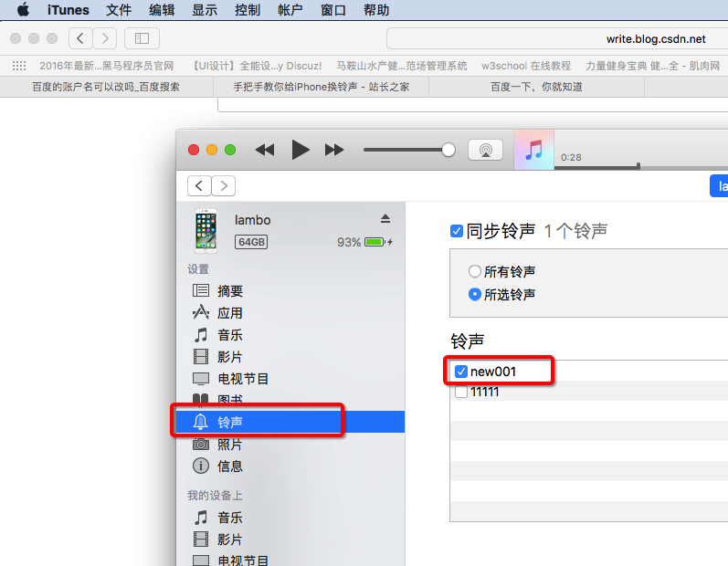This screenshot has width=728, height=566.
Task: Open bookmark w3school 在线教程
Action: coord(526,66)
